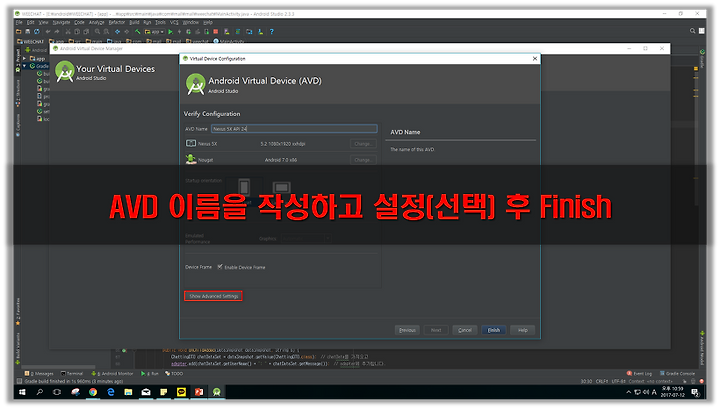Select the portrait orientation icon
720x409 pixels.
click(244, 187)
